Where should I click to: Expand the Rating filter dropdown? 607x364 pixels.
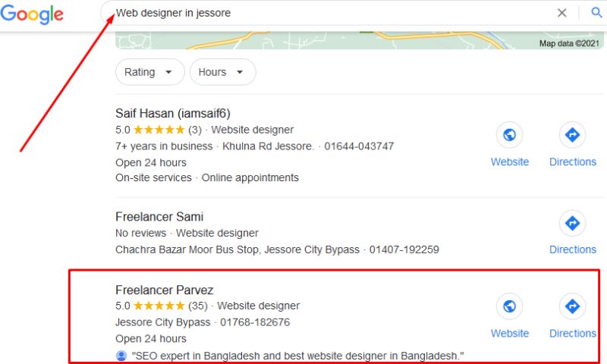coord(149,72)
